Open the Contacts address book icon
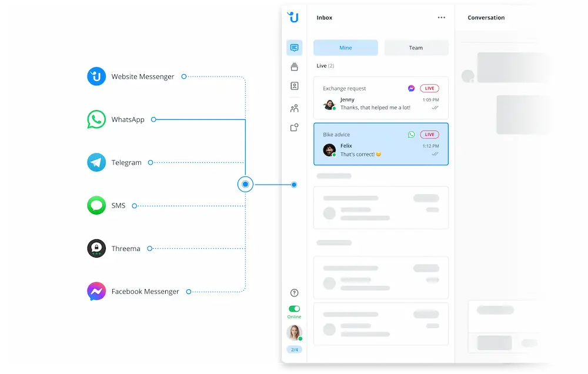 294,86
